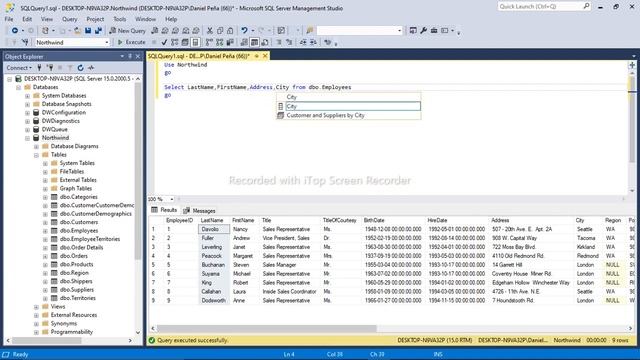Open the File menu
The width and height of the screenshot is (640, 360).
click(x=9, y=19)
